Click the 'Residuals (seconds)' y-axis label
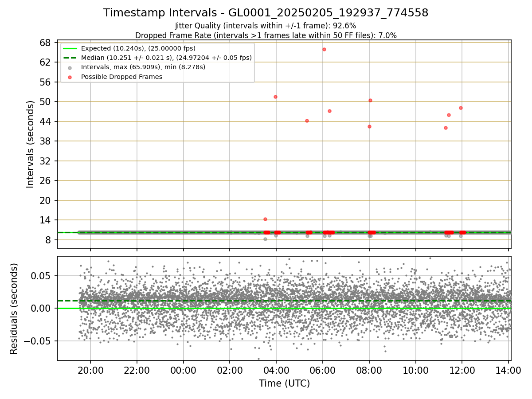This screenshot has width=532, height=399. tap(14, 309)
